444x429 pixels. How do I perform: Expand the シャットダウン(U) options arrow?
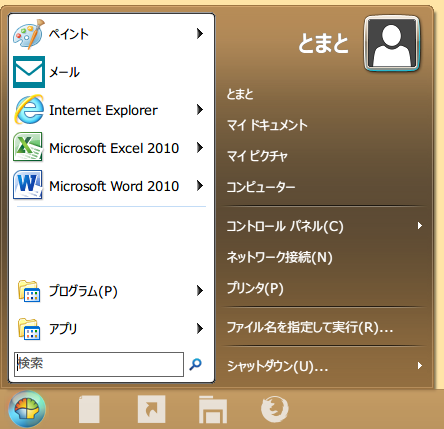pos(420,366)
